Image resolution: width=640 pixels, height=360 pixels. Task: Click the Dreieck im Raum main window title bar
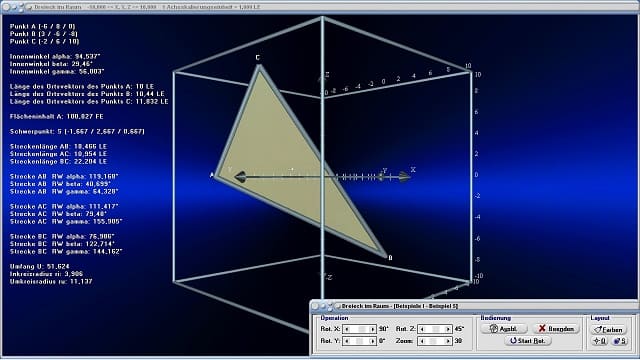click(320, 7)
